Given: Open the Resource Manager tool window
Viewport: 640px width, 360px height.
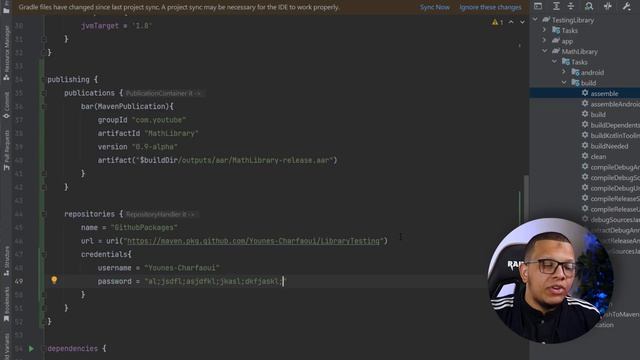Looking at the screenshot, I should 6,53.
